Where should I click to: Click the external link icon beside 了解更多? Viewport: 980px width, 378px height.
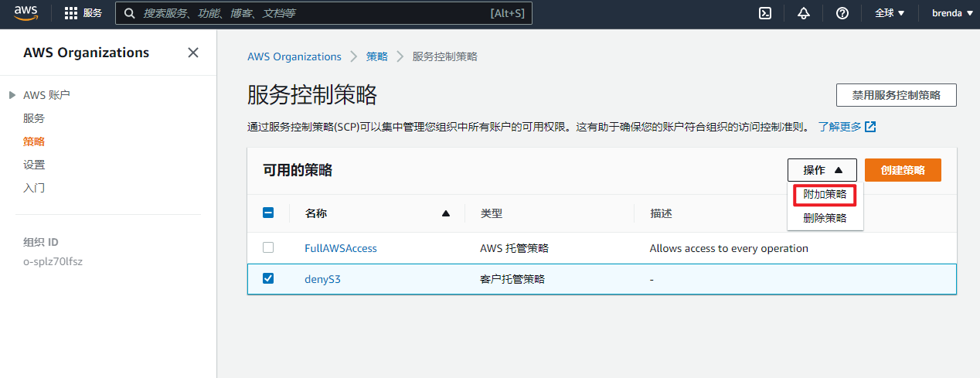[x=870, y=126]
